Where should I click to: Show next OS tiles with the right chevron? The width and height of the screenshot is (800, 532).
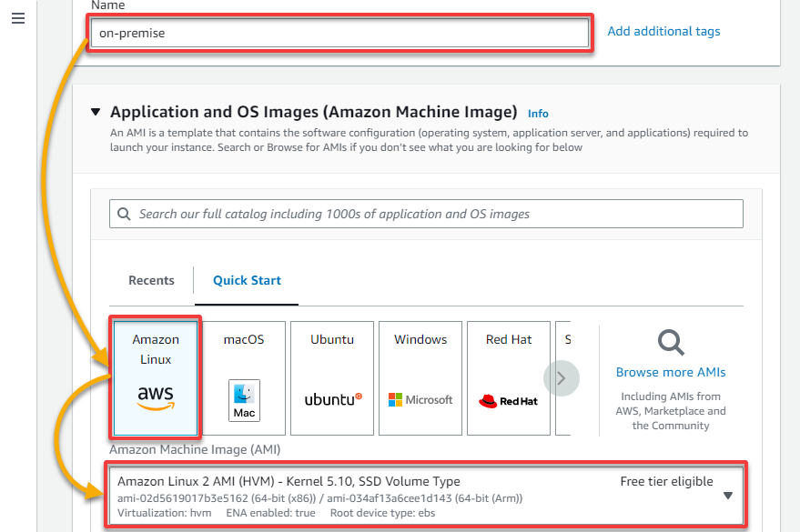point(562,378)
